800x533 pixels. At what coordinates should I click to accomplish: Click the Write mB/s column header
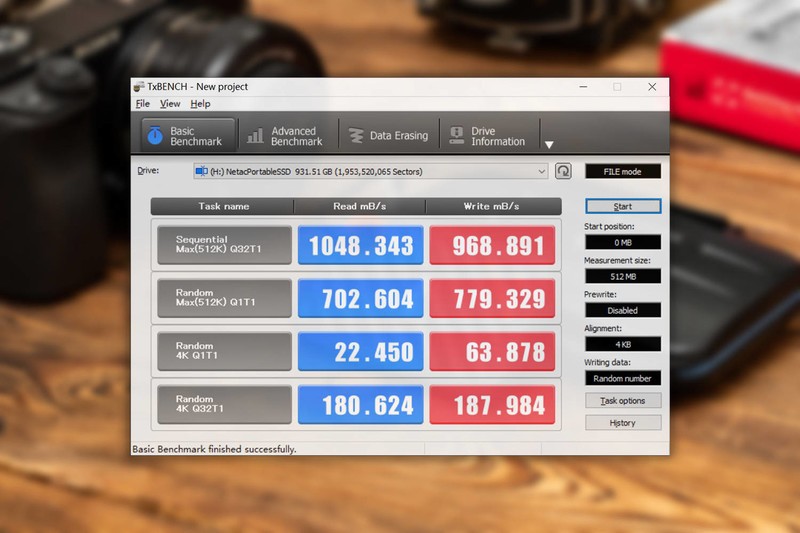[493, 206]
